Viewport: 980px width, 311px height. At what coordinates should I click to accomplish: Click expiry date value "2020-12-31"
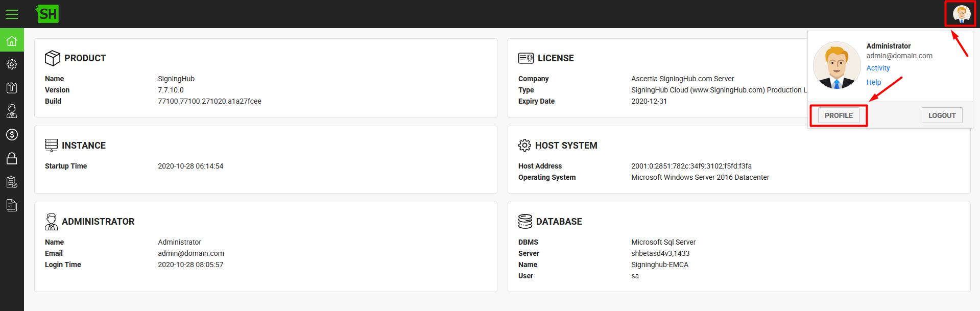[649, 101]
